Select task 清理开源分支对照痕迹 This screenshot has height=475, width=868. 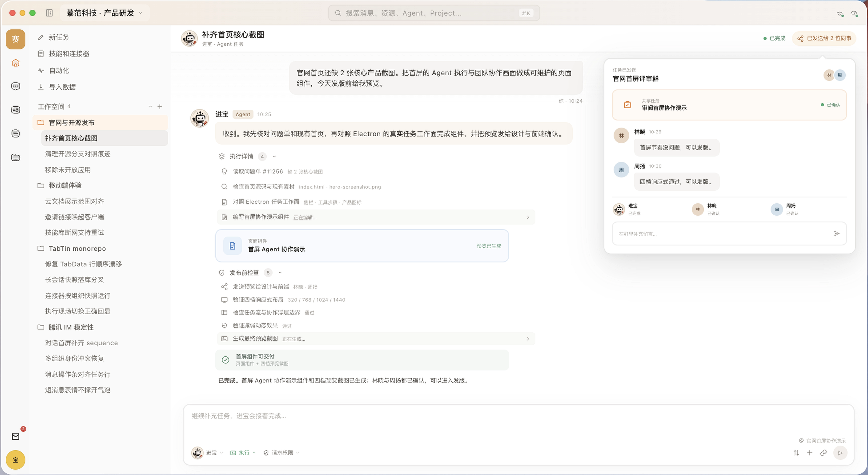pyautogui.click(x=104, y=154)
